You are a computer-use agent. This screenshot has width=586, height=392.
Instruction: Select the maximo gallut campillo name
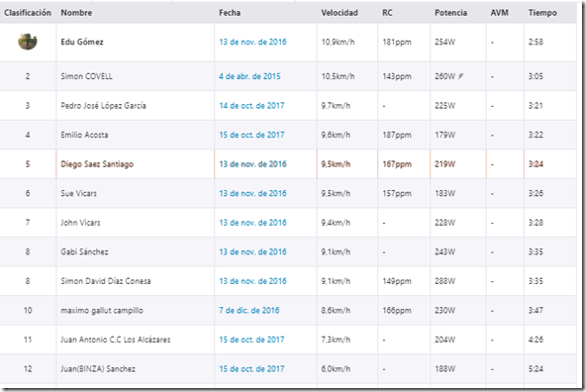coord(102,311)
